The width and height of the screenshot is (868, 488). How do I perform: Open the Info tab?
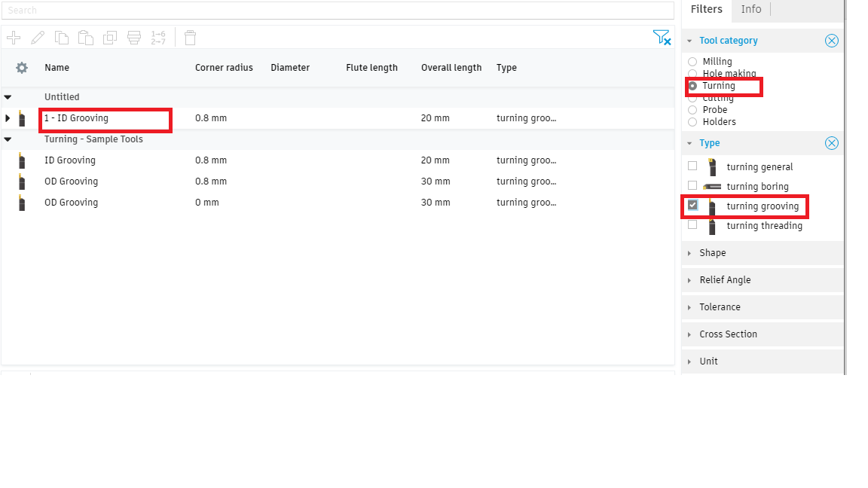(751, 9)
